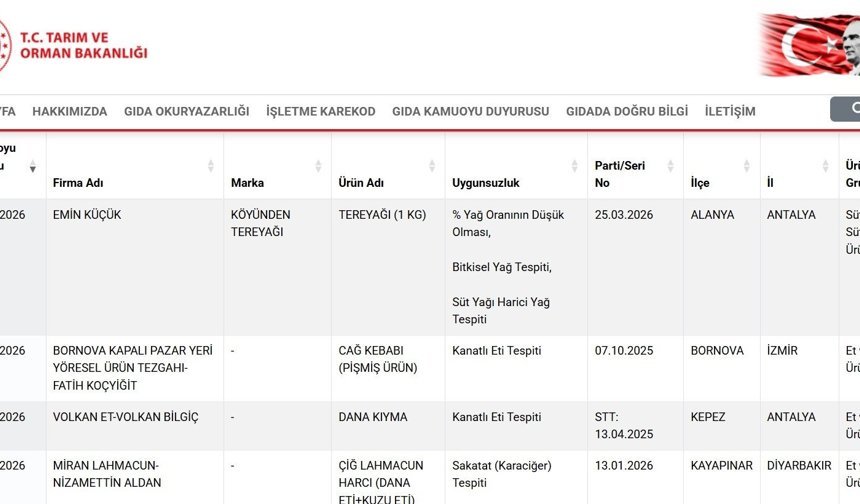Viewport: 860px width, 504px height.
Task: Navigate to GIDA KAMUOYU DUYURUSU
Action: tap(470, 111)
